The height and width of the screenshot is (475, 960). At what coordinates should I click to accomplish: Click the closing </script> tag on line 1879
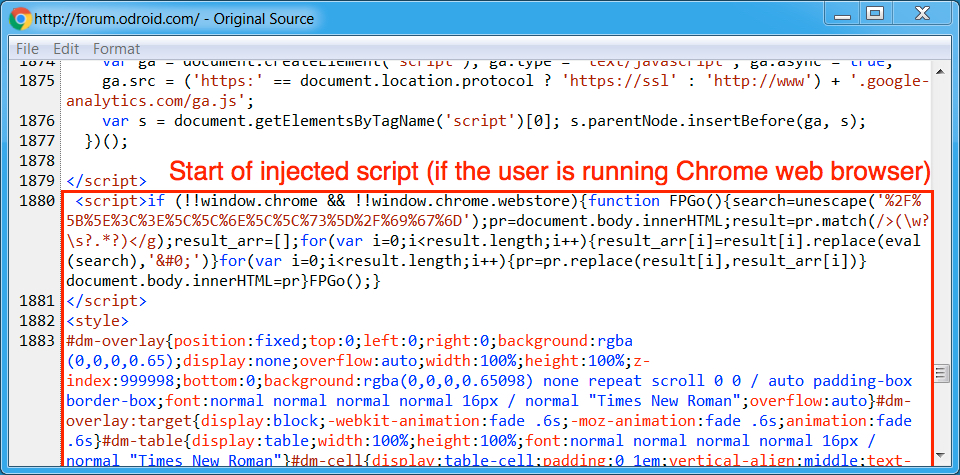[107, 181]
